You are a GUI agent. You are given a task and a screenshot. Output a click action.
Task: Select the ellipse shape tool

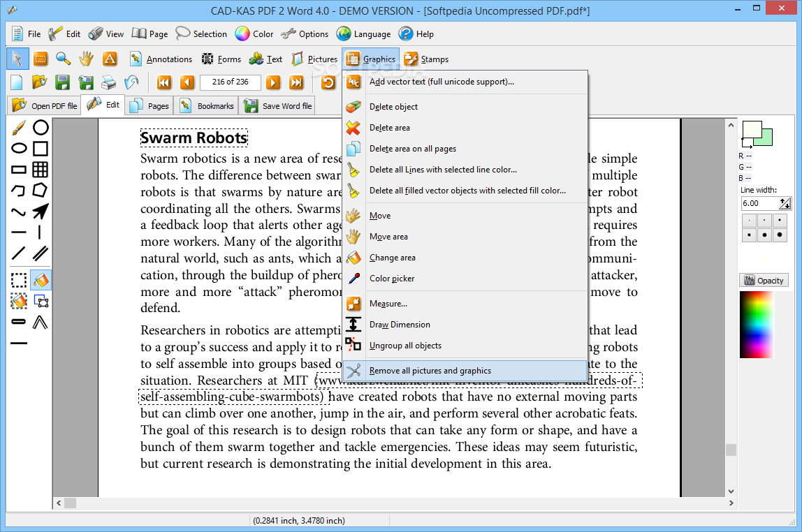(18, 148)
